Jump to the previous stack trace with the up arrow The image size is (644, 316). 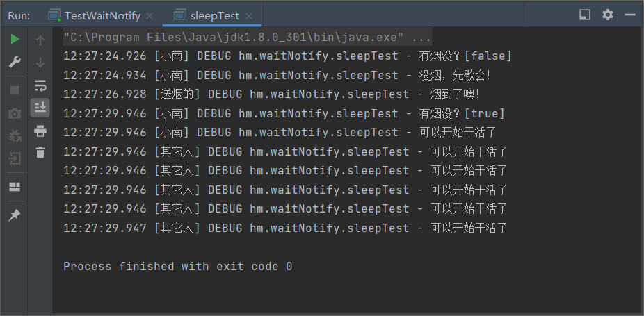(40, 40)
